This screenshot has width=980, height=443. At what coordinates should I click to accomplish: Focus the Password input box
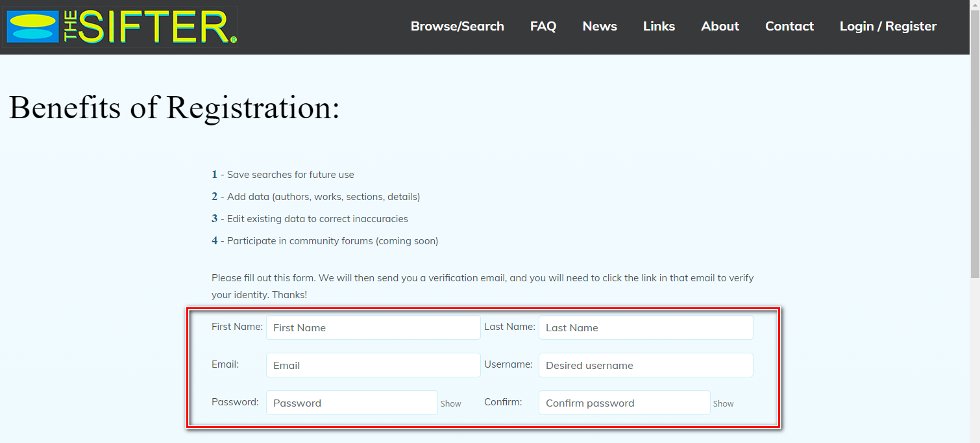pos(352,403)
